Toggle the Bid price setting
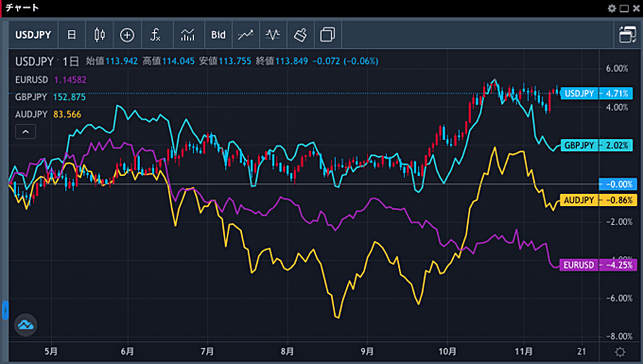This screenshot has width=643, height=364. pyautogui.click(x=218, y=35)
